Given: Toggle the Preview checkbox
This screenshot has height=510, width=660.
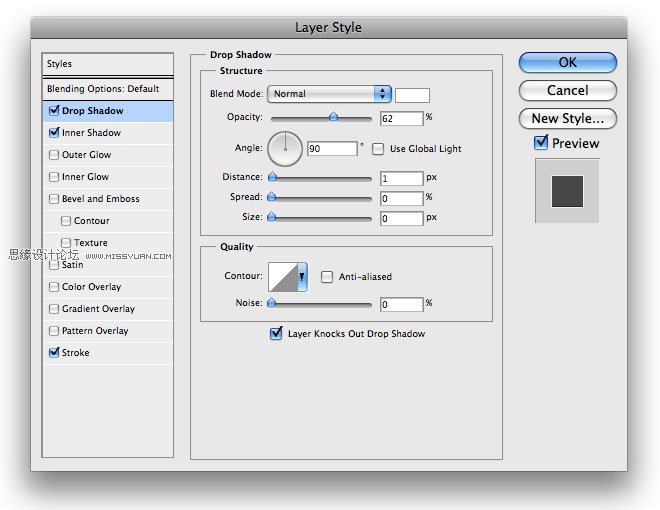Looking at the screenshot, I should tap(541, 143).
